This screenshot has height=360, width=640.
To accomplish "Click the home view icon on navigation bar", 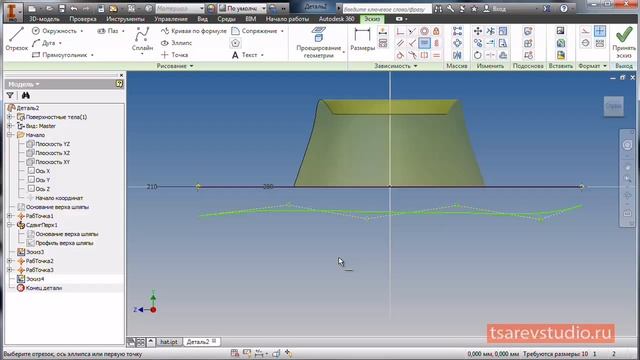I will [x=627, y=213].
